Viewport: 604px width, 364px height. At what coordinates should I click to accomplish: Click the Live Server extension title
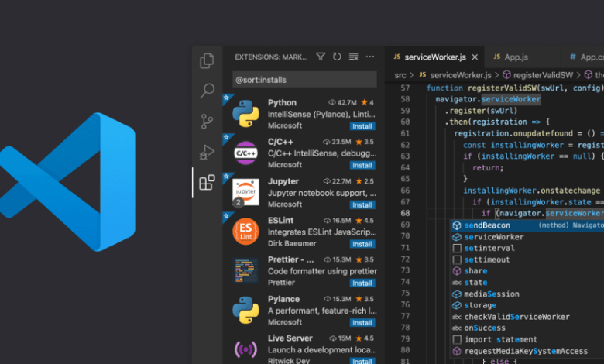pyautogui.click(x=290, y=338)
